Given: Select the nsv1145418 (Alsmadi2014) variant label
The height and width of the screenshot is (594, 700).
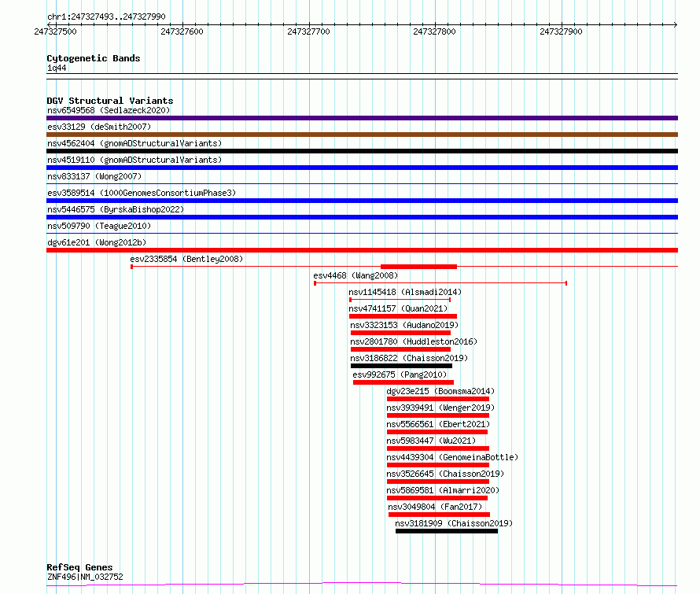Looking at the screenshot, I should (x=405, y=292).
